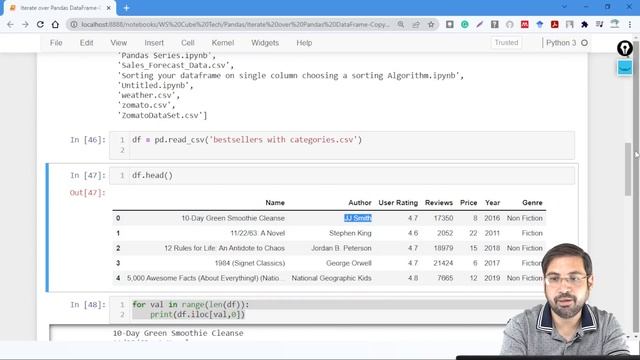640x360 pixels.
Task: Click the Price column header
Action: coord(469,203)
